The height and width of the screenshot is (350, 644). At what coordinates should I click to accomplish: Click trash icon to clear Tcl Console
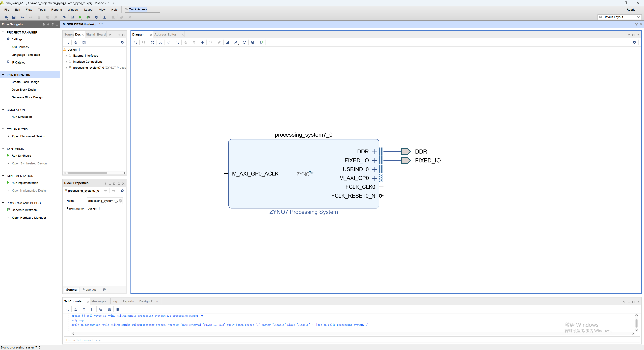[118, 309]
